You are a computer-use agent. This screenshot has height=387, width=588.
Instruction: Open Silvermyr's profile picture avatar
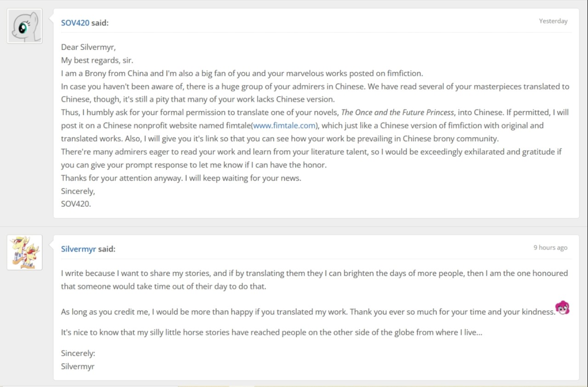click(25, 252)
